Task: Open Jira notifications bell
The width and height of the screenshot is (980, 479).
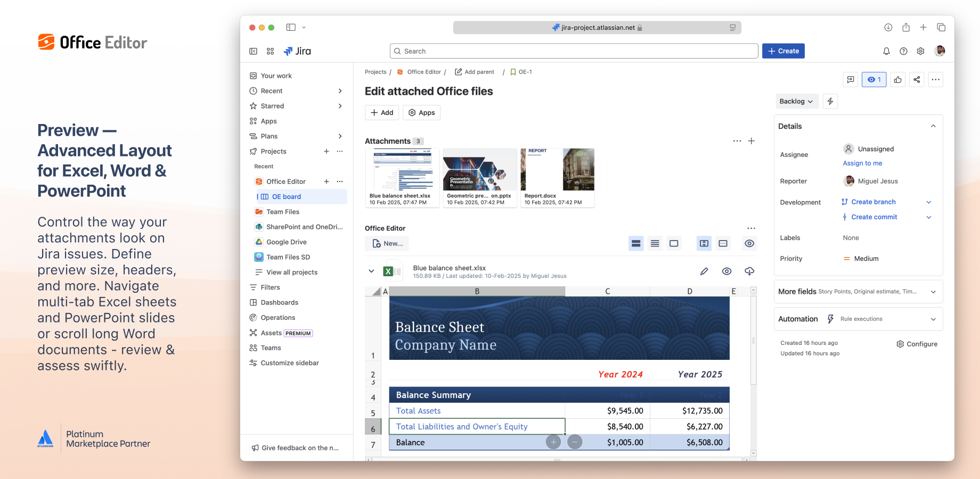Action: pyautogui.click(x=886, y=51)
